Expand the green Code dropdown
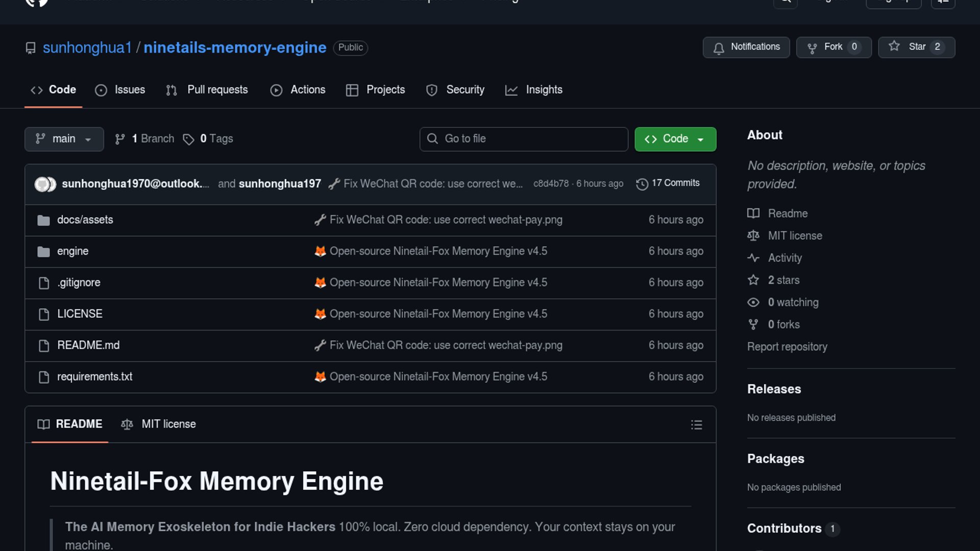Image resolution: width=980 pixels, height=551 pixels. [x=675, y=139]
